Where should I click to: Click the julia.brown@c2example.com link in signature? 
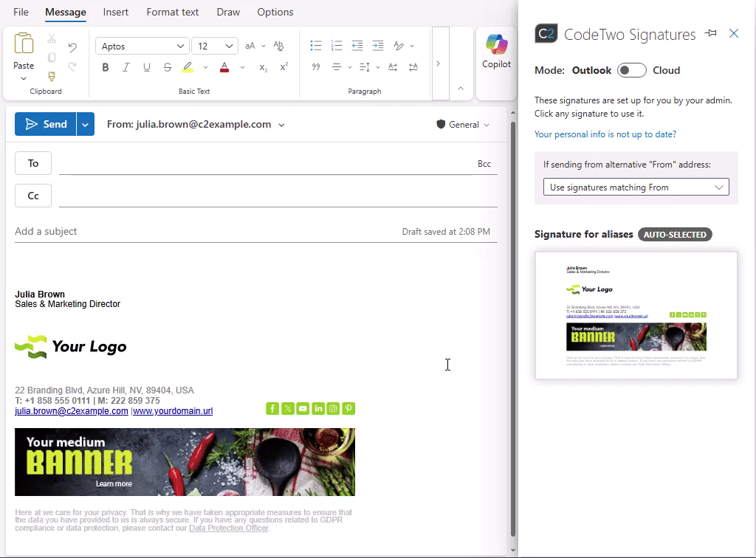pyautogui.click(x=72, y=411)
